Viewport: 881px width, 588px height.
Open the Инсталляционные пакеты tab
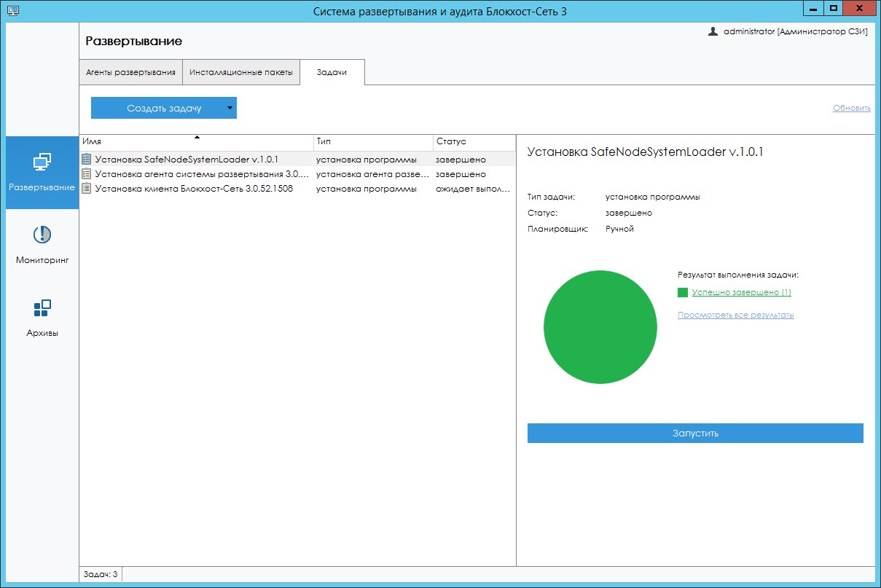click(x=242, y=72)
